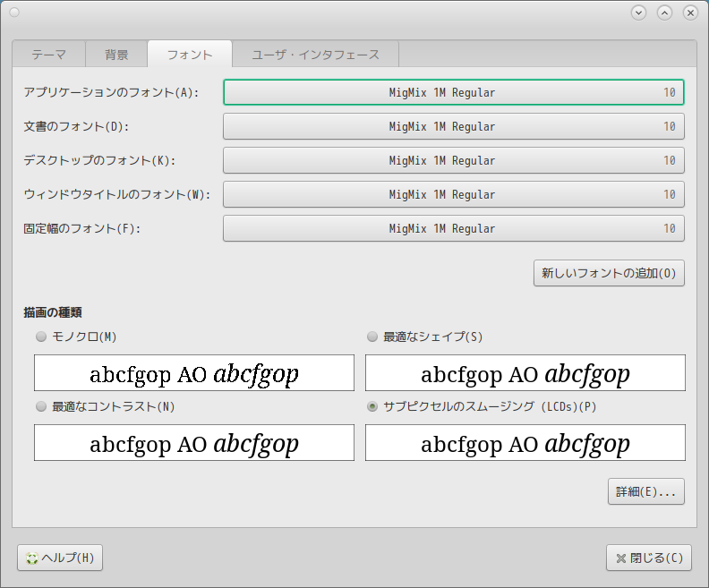Switch to the 背景 tab
This screenshot has width=709, height=588.
[116, 55]
